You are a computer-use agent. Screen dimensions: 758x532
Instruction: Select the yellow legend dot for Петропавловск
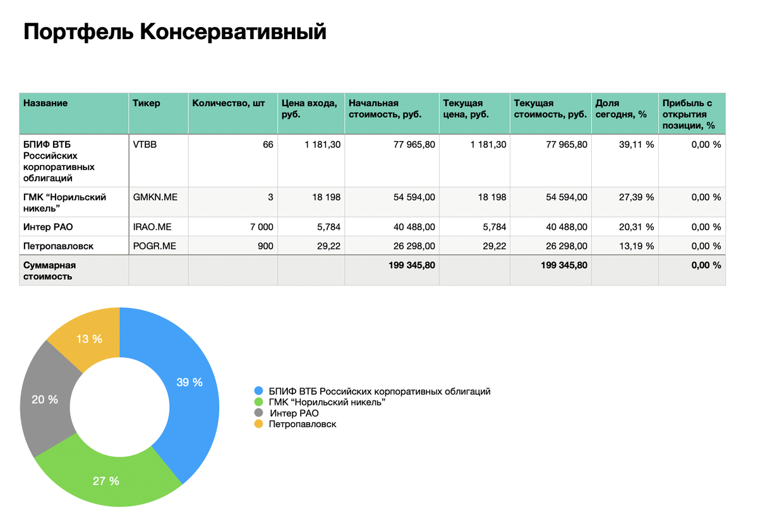pos(258,424)
